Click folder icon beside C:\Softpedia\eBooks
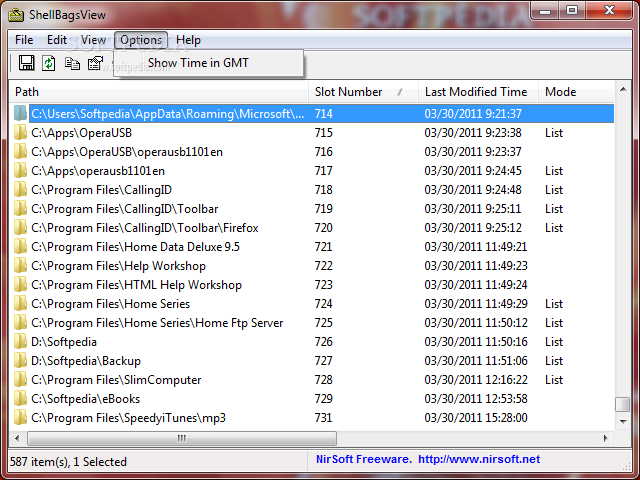The height and width of the screenshot is (480, 640). (20, 399)
